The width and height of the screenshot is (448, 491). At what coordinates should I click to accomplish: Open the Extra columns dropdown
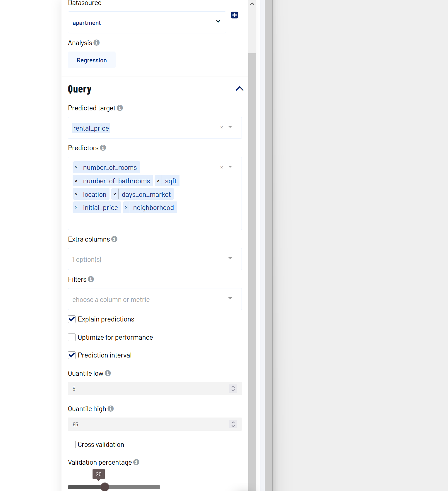(155, 259)
